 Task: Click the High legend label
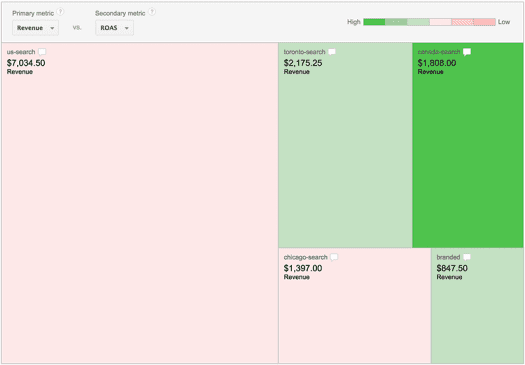pos(354,22)
